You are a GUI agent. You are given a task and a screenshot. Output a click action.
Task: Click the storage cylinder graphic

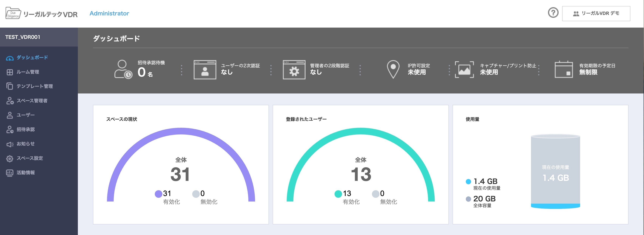click(x=556, y=172)
